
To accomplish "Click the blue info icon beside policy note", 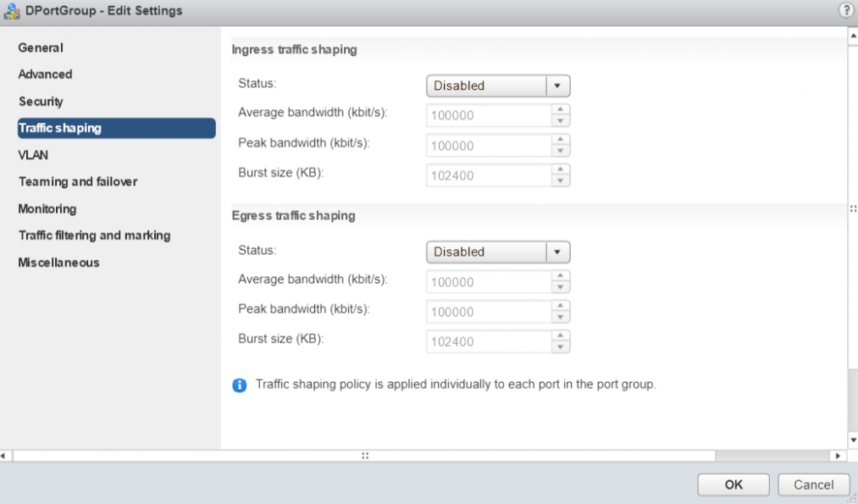I will coord(240,385).
